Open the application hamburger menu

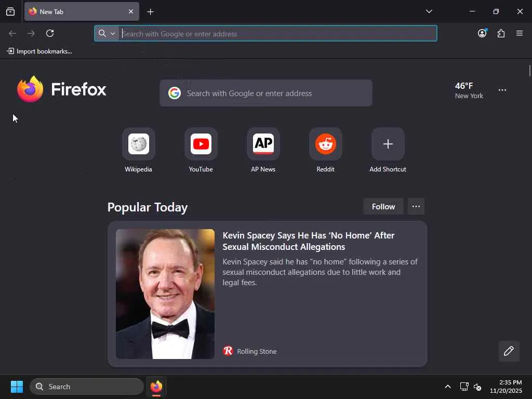(520, 33)
